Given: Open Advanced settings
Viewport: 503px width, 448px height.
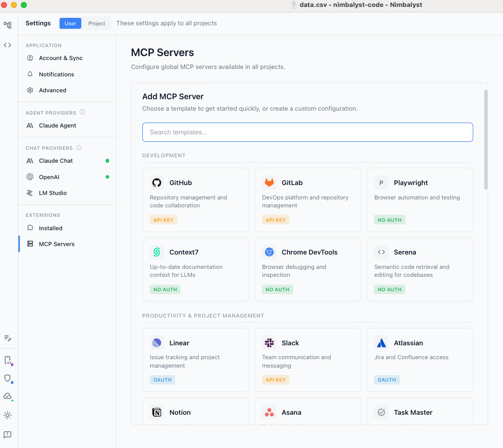Looking at the screenshot, I should click(x=67, y=90).
